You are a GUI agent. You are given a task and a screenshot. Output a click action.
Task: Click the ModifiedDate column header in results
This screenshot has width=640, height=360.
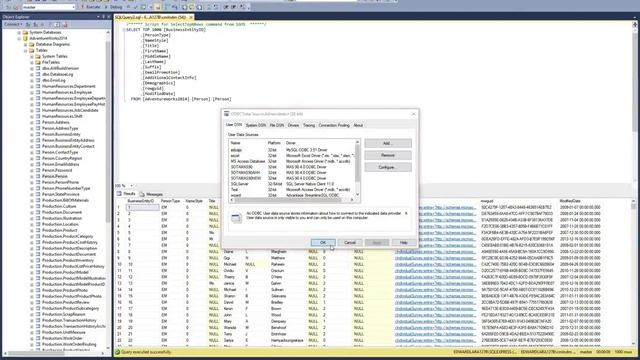click(x=570, y=201)
